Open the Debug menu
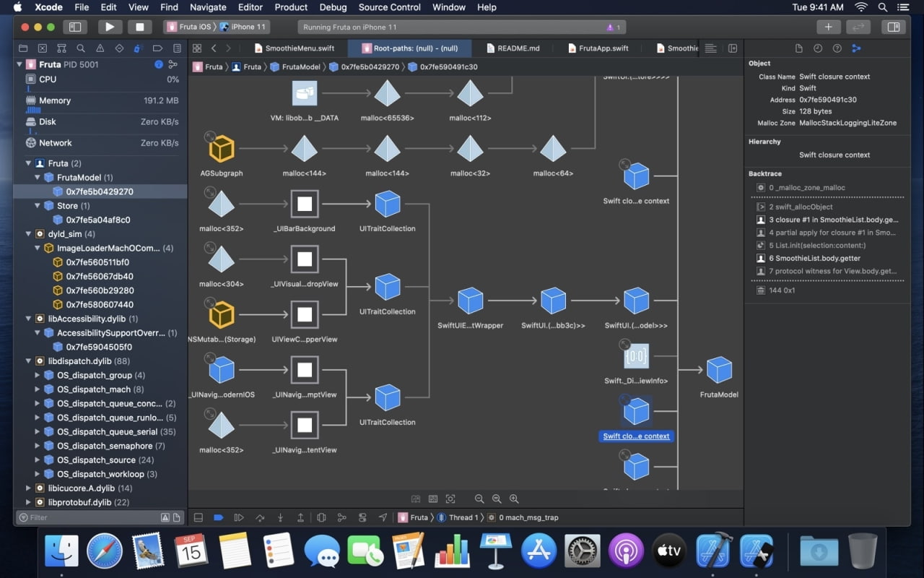Image resolution: width=924 pixels, height=578 pixels. [x=333, y=7]
